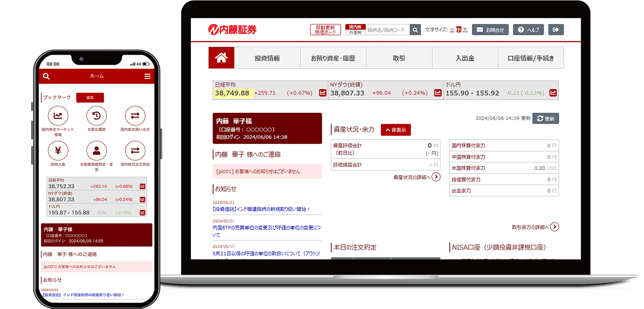Open the ドル円 chart icon on laptop
The width and height of the screenshot is (644, 309).
click(553, 93)
